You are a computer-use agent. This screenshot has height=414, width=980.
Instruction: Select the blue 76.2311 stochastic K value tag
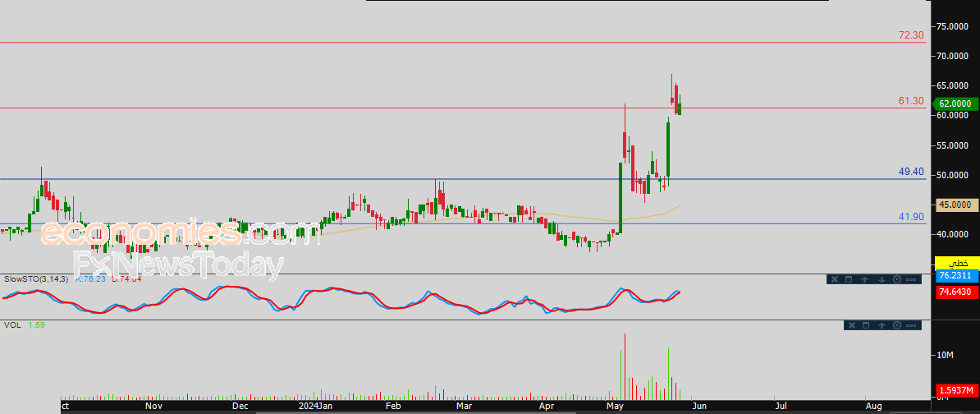(x=955, y=276)
